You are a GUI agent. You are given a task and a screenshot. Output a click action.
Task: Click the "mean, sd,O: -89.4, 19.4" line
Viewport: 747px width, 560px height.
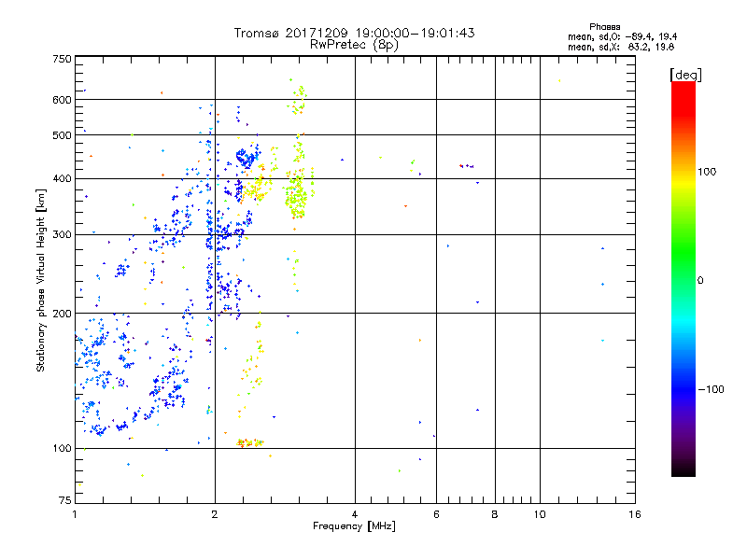coord(622,36)
